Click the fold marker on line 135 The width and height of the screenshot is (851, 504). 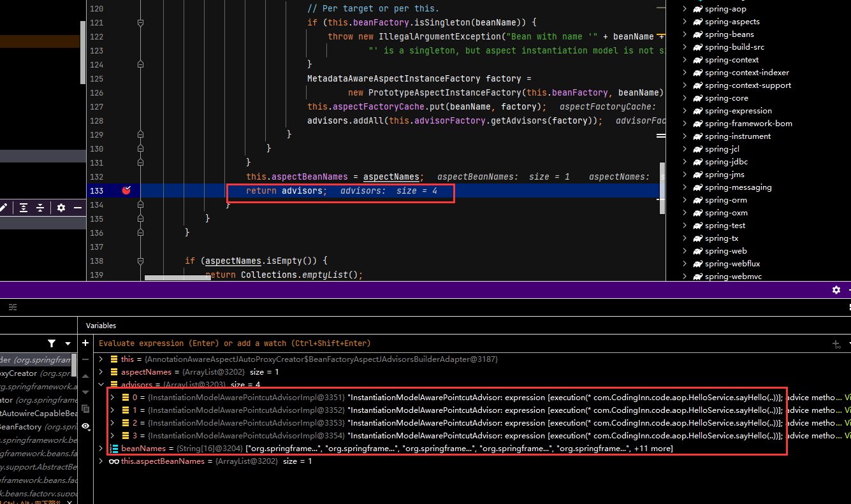pos(141,219)
